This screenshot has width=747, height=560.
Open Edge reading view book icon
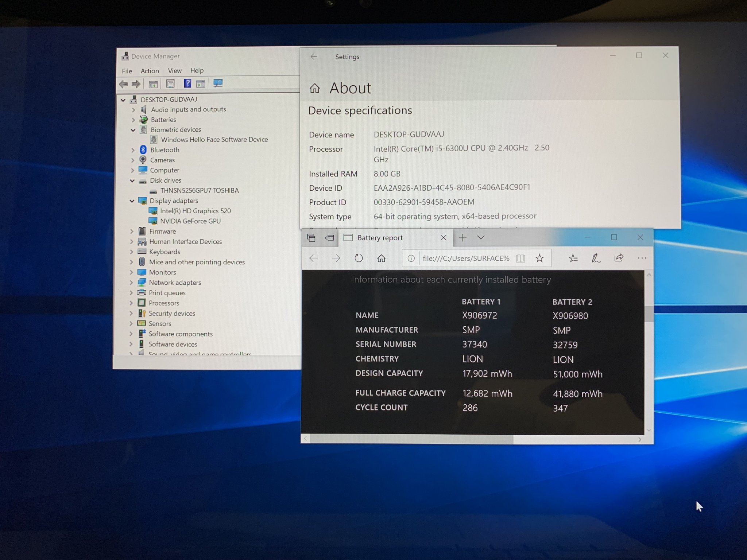coord(520,258)
